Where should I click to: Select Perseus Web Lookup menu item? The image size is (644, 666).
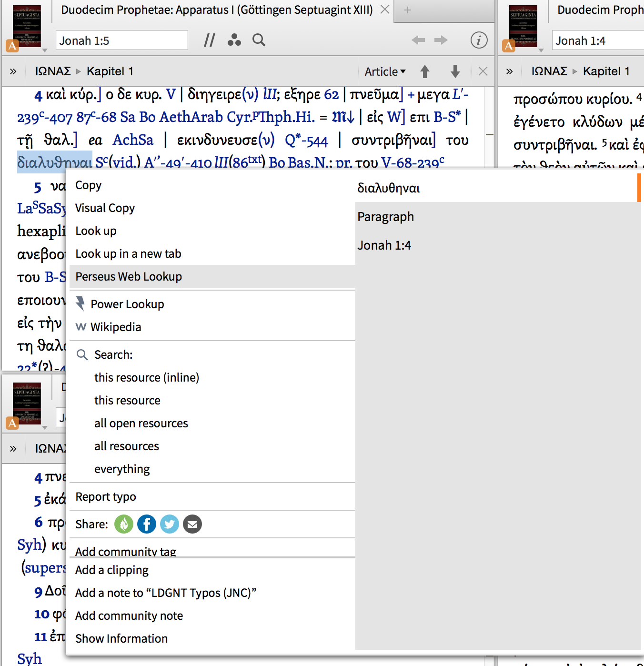point(129,277)
